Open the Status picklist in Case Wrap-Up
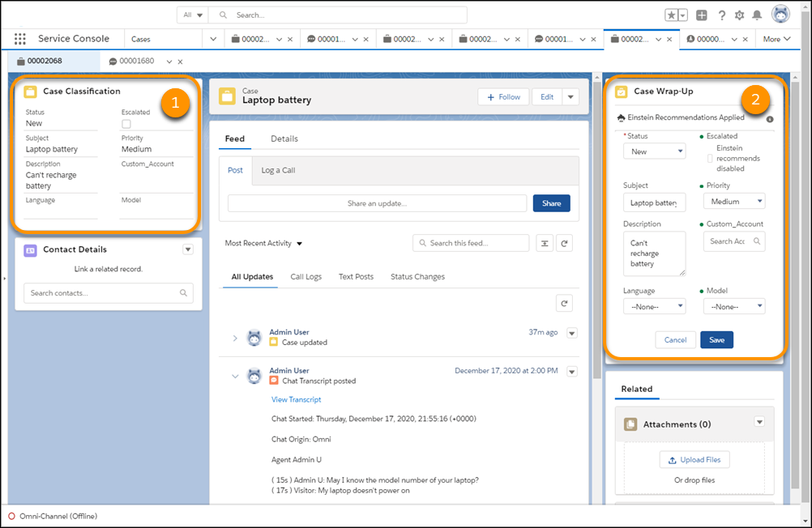 654,151
